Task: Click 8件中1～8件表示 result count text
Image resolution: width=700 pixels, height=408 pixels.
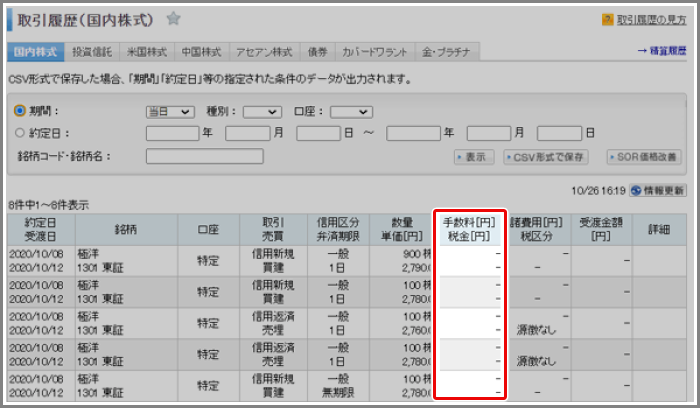Action: (x=49, y=205)
